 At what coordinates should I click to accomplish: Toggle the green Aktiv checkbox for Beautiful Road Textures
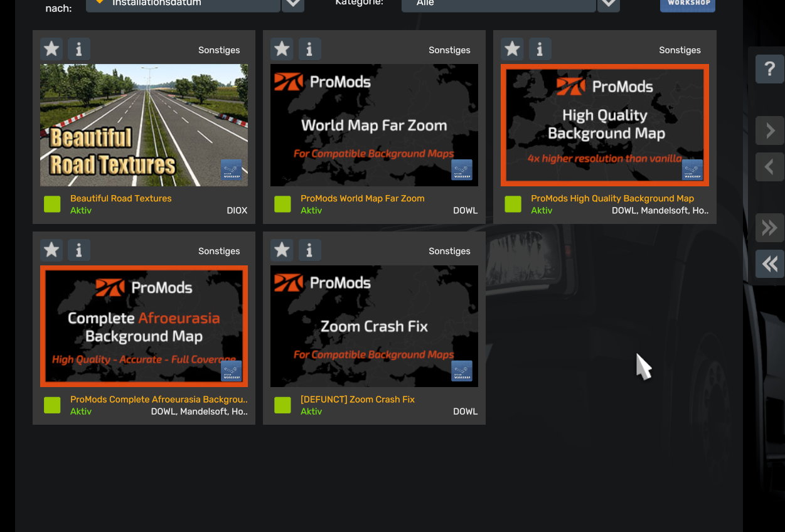click(x=52, y=204)
